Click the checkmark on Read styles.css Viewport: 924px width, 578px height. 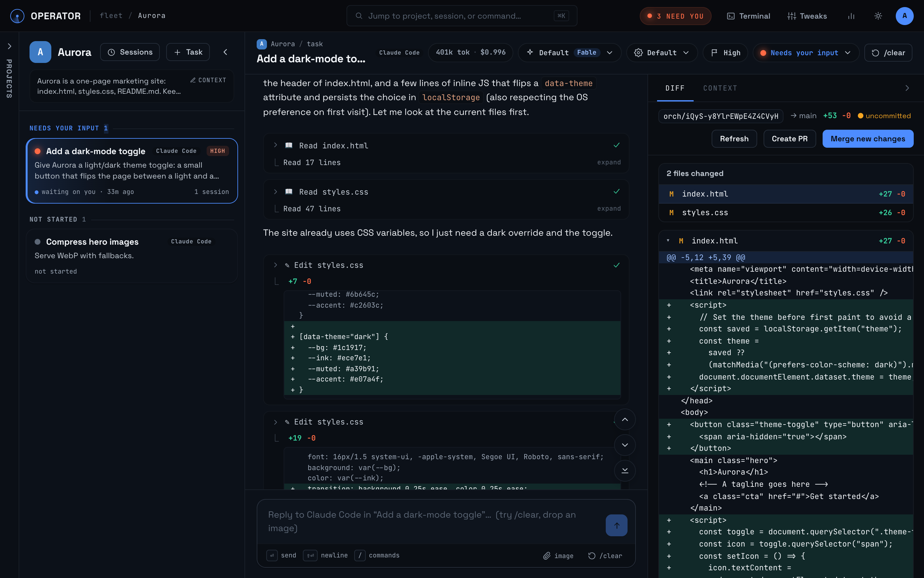[x=616, y=191]
